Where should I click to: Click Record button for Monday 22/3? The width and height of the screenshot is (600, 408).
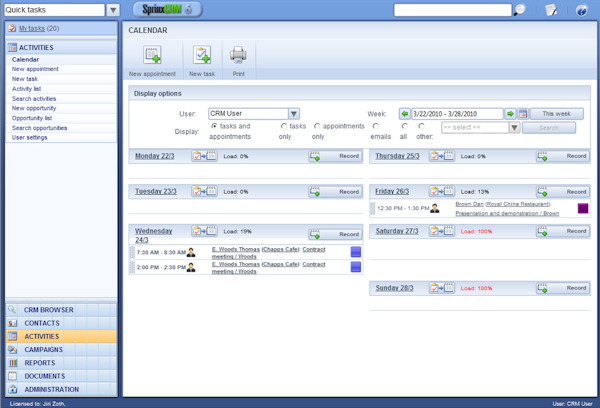(335, 156)
